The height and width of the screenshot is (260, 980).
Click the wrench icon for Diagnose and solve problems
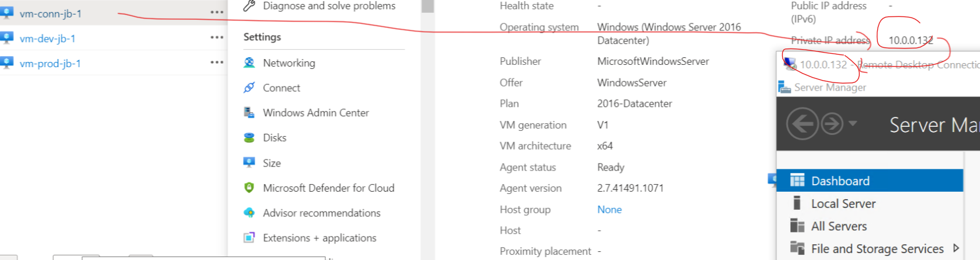pyautogui.click(x=249, y=6)
